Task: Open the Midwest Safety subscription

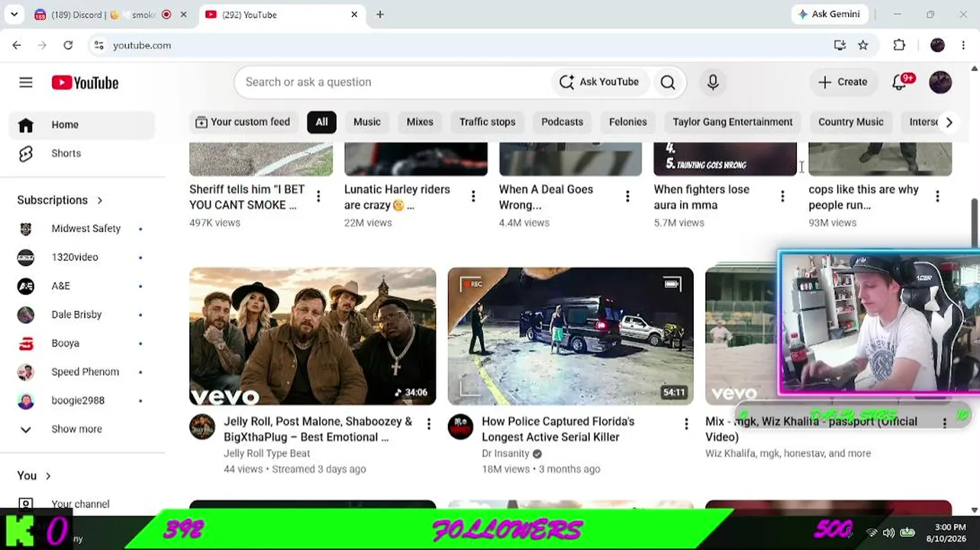Action: click(x=82, y=228)
